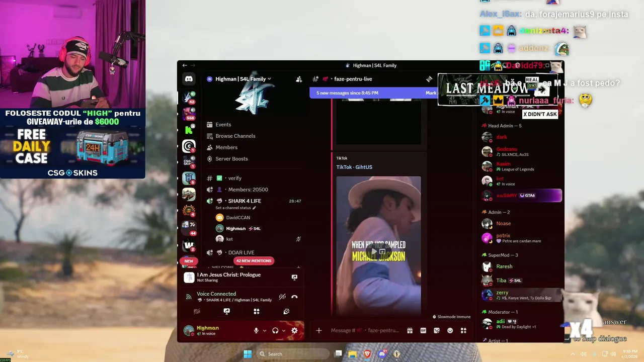Open member Raresh in SuperMod list

(x=521, y=266)
